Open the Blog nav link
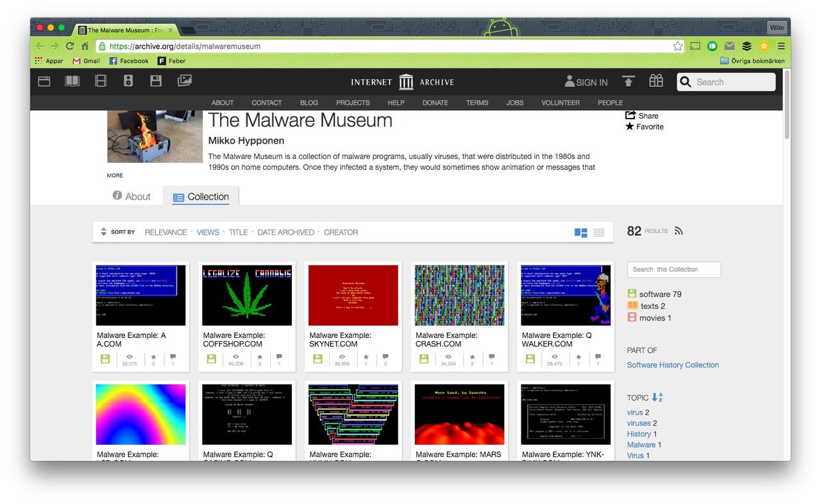The height and width of the screenshot is (504, 821). 309,103
